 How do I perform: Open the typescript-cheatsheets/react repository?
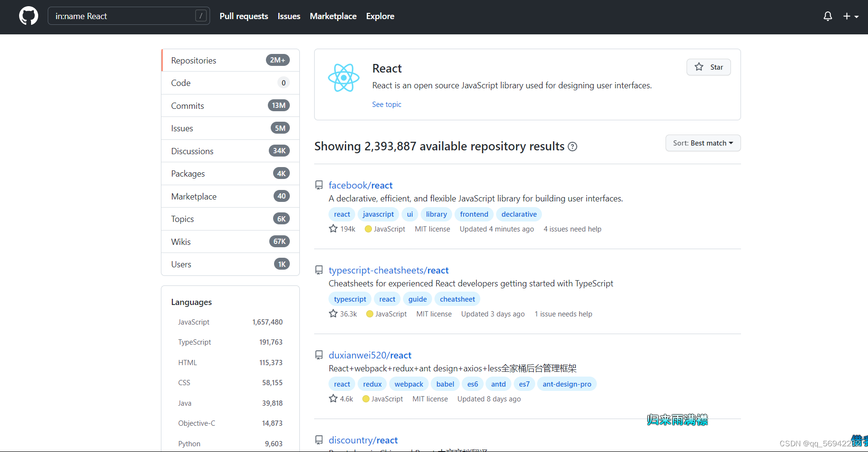click(x=389, y=270)
